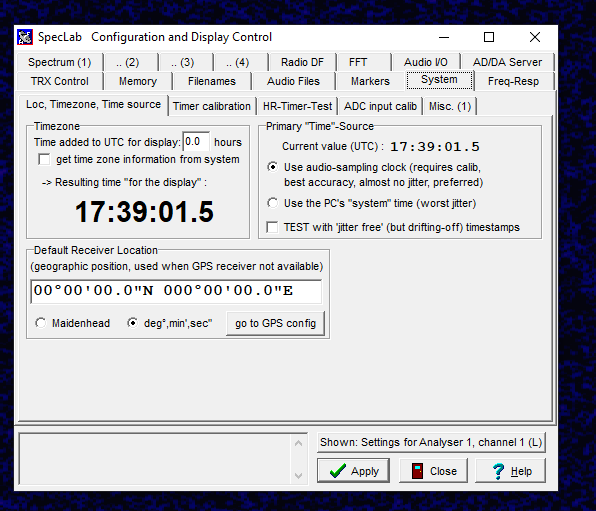Viewport: 596px width, 511px height.
Task: Open the .. (4) spectrum tab
Action: pyautogui.click(x=241, y=62)
